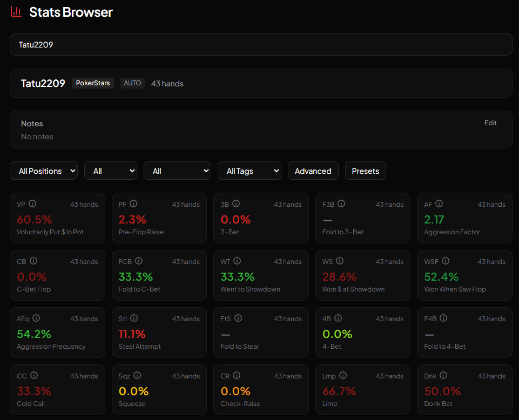
Task: Open the info icon beside Went to Showdown
Action: [238, 261]
